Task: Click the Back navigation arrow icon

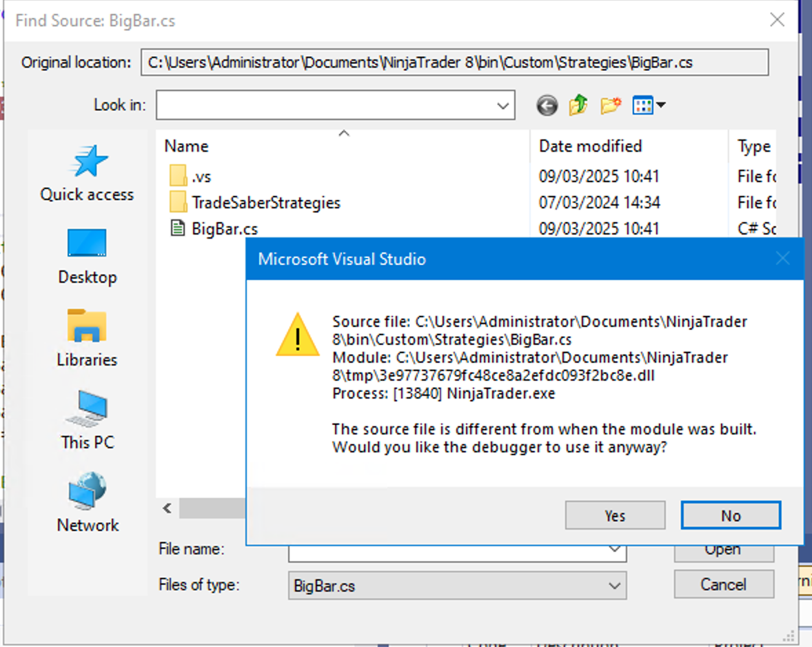Action: 547,105
